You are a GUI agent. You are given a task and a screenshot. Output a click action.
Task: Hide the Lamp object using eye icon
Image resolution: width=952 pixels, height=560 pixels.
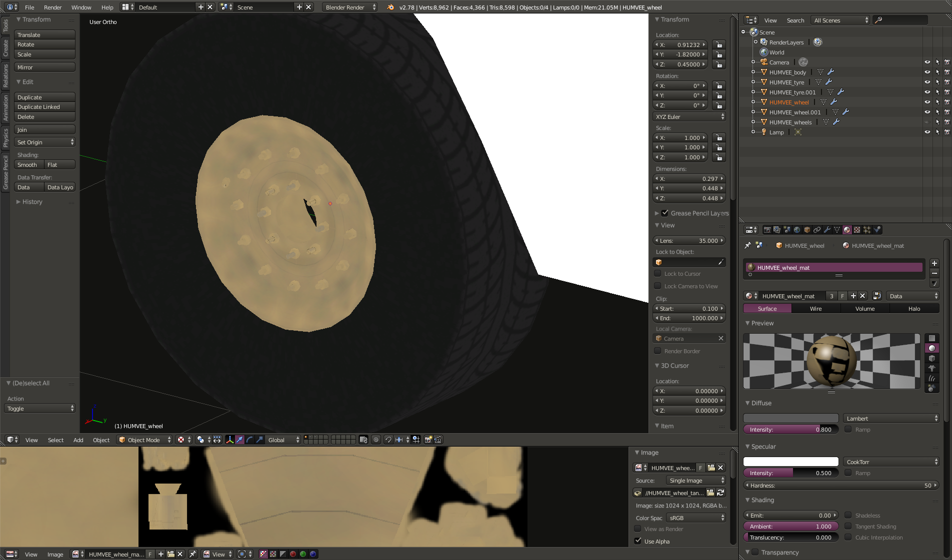pyautogui.click(x=927, y=132)
